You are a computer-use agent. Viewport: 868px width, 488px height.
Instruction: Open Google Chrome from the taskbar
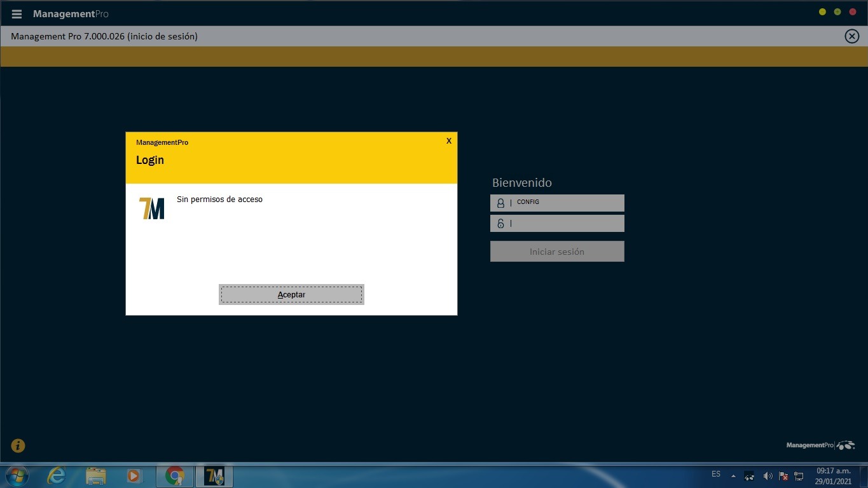[x=175, y=475]
